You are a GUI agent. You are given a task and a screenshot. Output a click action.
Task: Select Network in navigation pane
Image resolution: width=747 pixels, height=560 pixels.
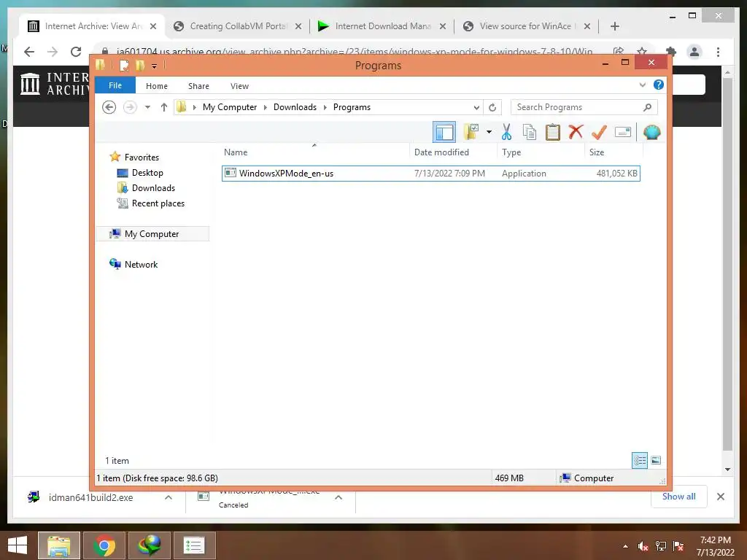141,264
